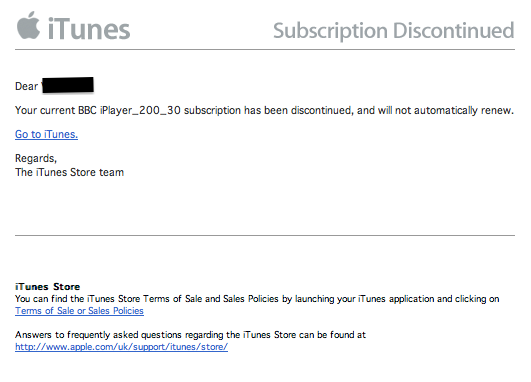The image size is (531, 382).
Task: Select the BBC iPlayer_200_30 subscription text
Action: 129,110
